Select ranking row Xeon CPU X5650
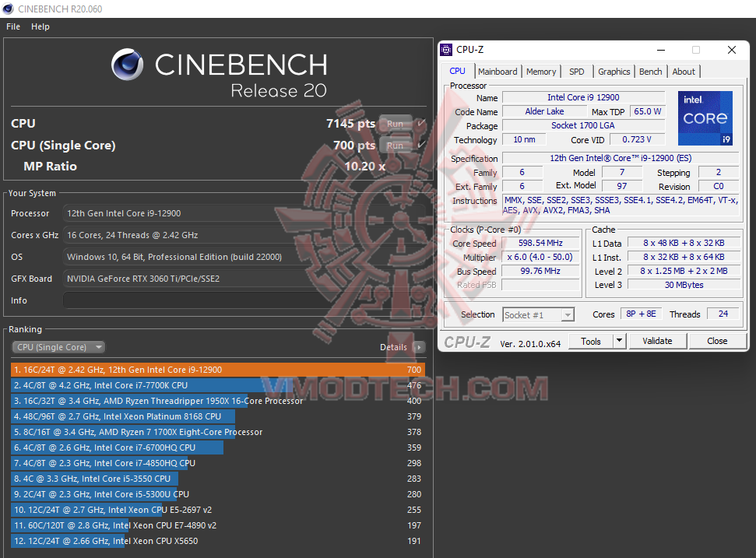This screenshot has height=558, width=756. [x=218, y=541]
